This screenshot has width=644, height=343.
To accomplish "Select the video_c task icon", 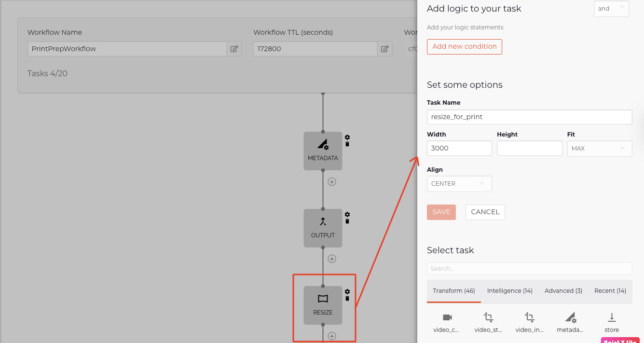I will tap(446, 318).
